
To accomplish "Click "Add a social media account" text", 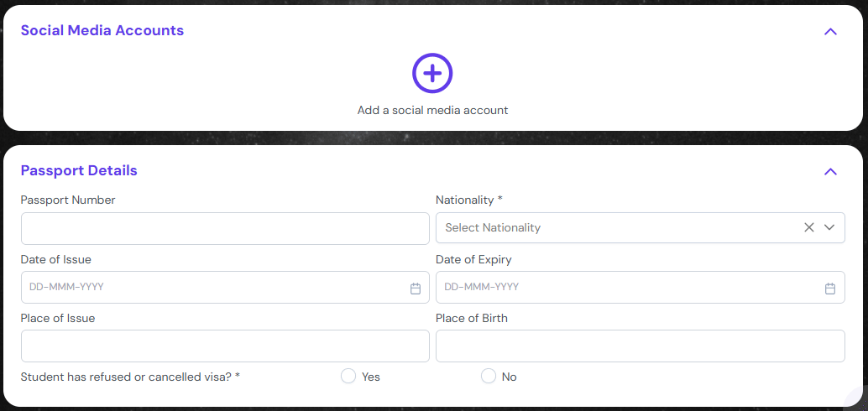I will (432, 110).
